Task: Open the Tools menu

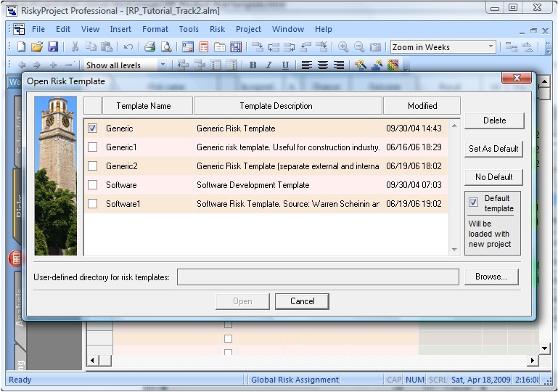Action: [189, 29]
